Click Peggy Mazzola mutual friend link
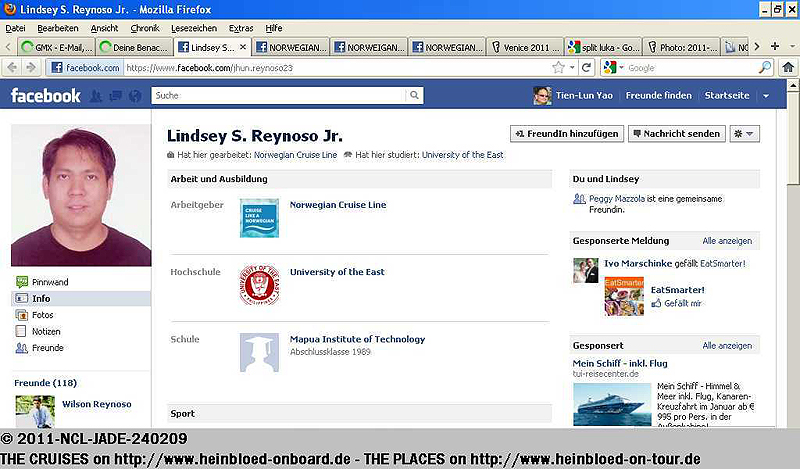800x469 pixels. point(617,199)
